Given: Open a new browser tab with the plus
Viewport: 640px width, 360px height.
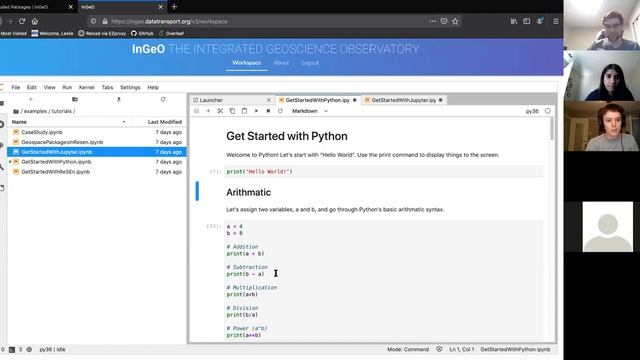Looking at the screenshot, I should [174, 7].
